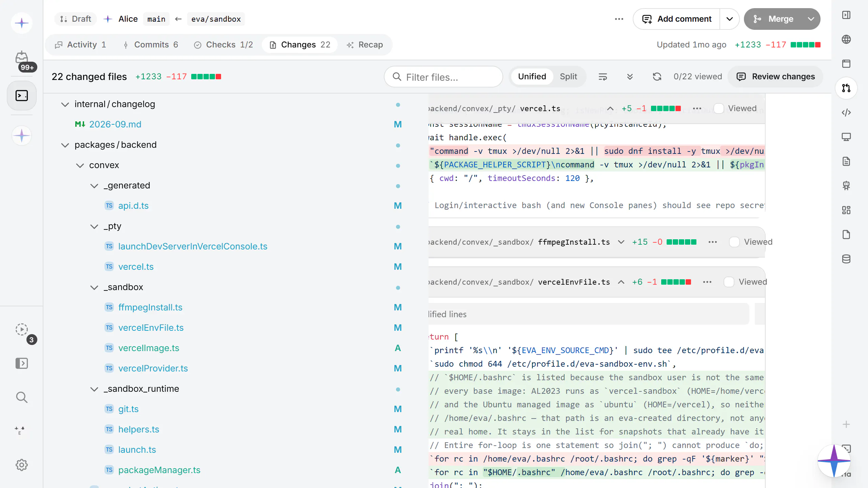The height and width of the screenshot is (488, 868).
Task: Open settings gear in left sidebar
Action: tap(22, 465)
